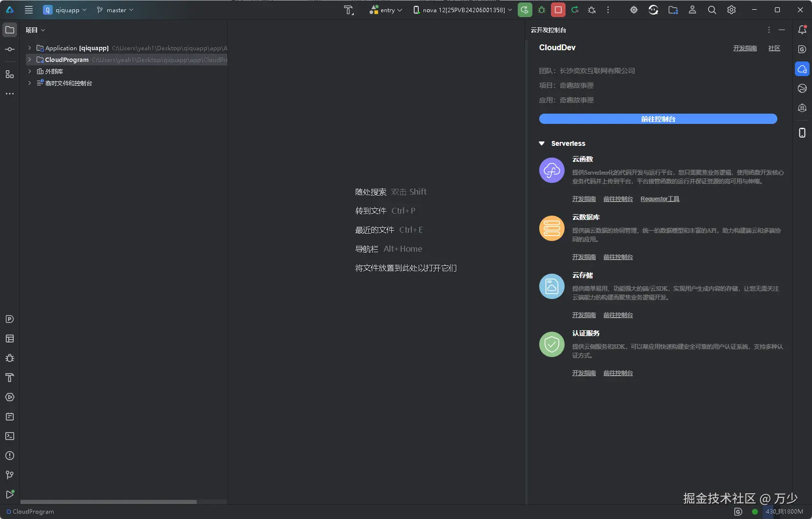Open 云函数 开发指南 link

(x=584, y=199)
